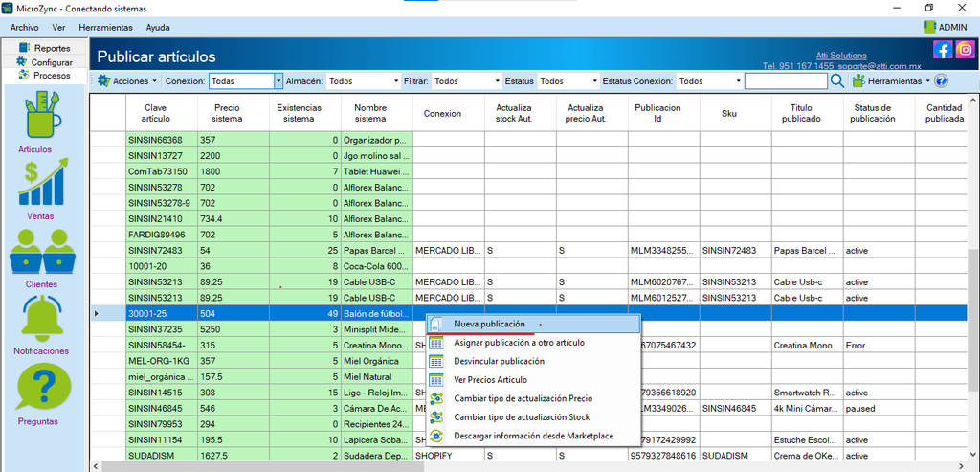Select the Tablet Huawei name cell
The width and height of the screenshot is (980, 472).
[377, 171]
